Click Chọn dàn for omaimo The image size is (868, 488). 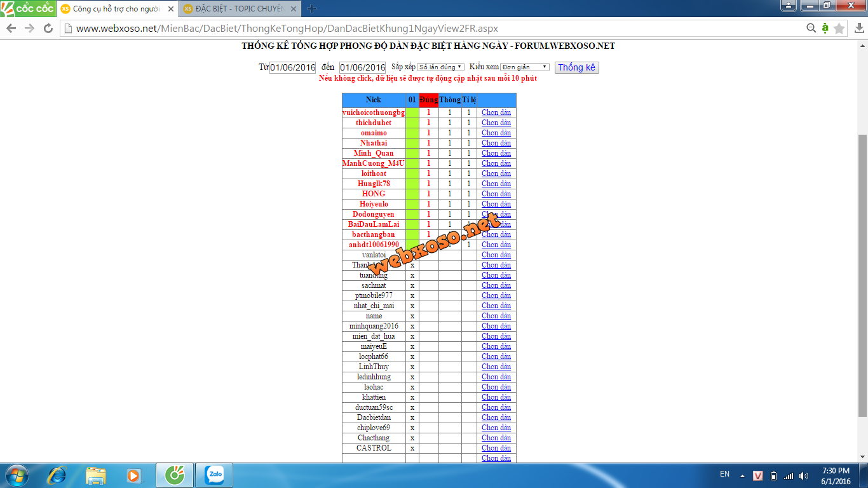[x=496, y=133]
